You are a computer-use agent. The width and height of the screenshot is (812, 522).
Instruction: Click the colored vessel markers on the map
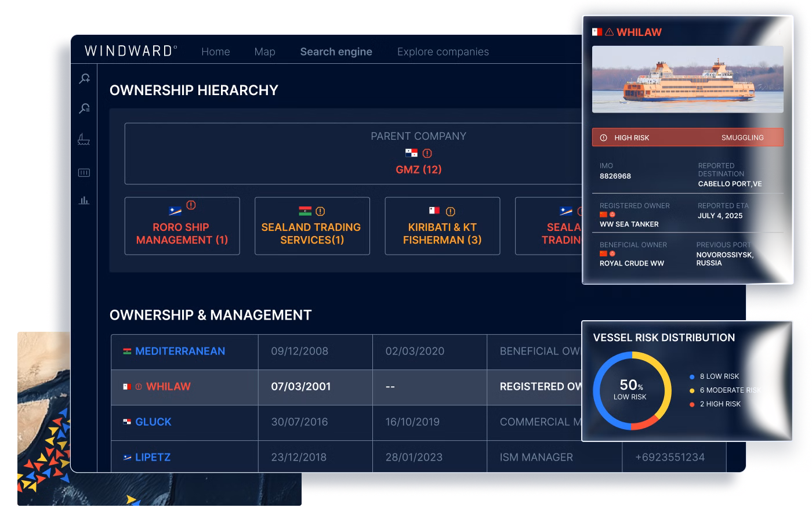point(45,449)
